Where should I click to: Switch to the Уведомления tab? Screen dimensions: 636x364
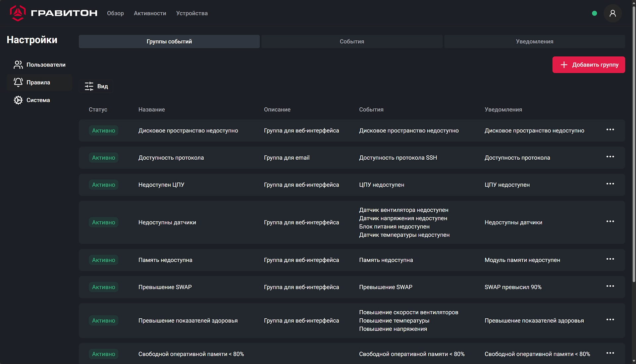[534, 41]
